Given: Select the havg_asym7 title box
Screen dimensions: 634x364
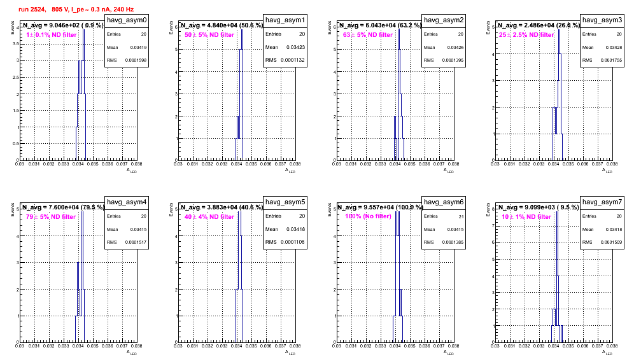Looking at the screenshot, I should [x=602, y=202].
